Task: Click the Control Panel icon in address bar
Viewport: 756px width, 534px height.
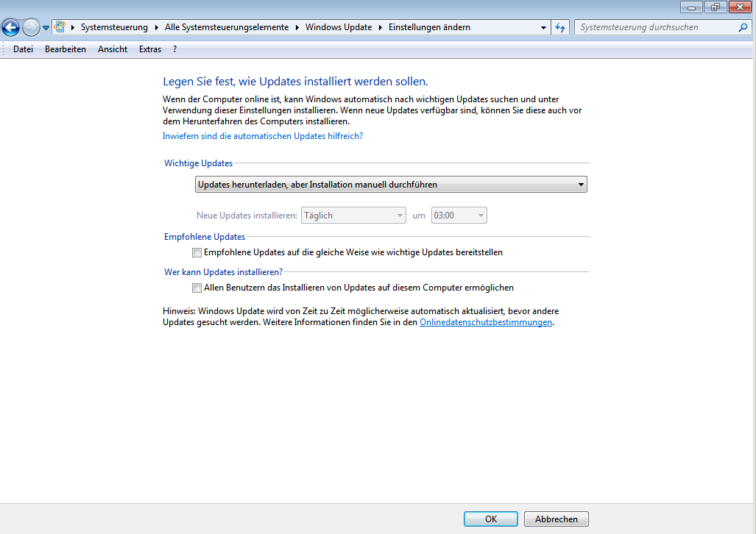Action: (x=60, y=27)
